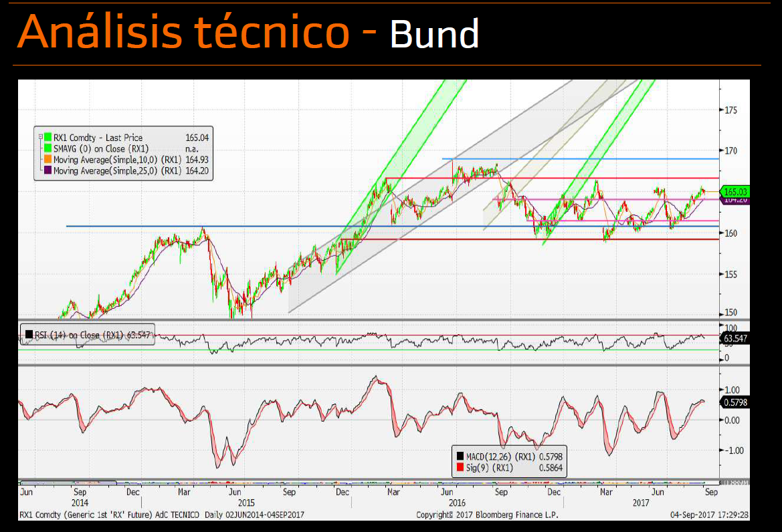Click the green 165.03 price tag on axis
782x532 pixels.
click(735, 191)
